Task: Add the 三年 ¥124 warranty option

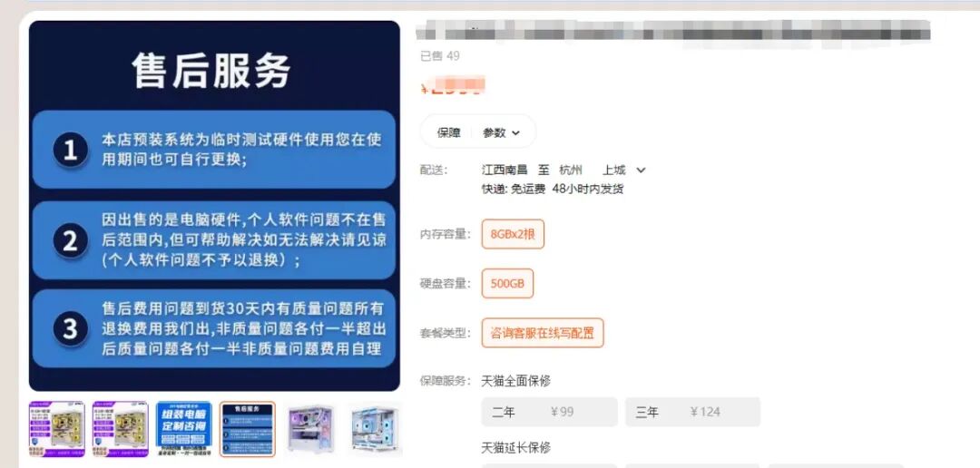Action: (x=692, y=412)
